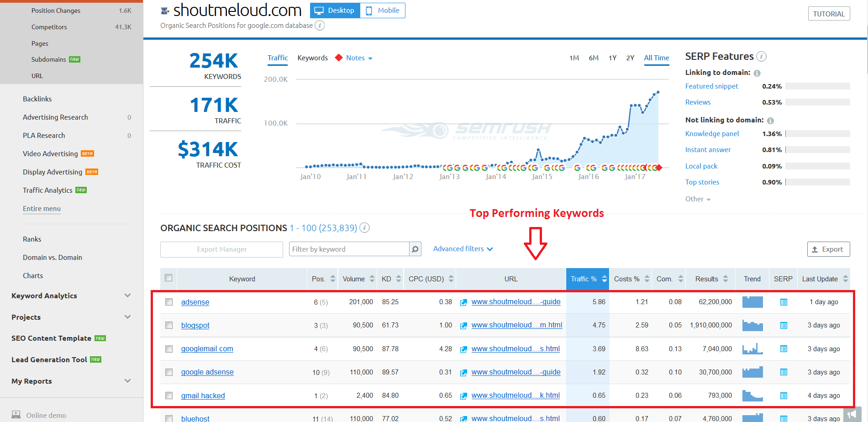Image resolution: width=868 pixels, height=422 pixels.
Task: Click the keyword filter search magnifier
Action: [x=415, y=249]
